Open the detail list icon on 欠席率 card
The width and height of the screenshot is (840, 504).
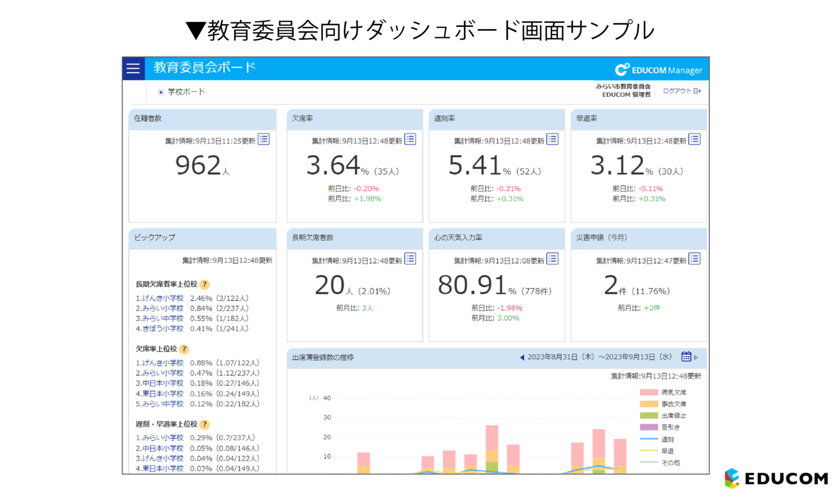410,140
